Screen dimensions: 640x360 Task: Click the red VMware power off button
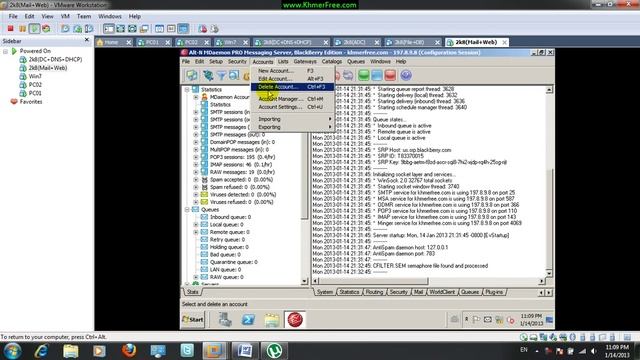(x=11, y=29)
